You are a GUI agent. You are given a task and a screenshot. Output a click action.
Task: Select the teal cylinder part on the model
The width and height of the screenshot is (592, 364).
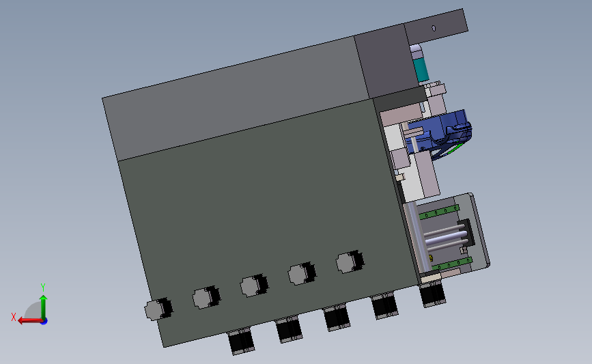tap(421, 70)
